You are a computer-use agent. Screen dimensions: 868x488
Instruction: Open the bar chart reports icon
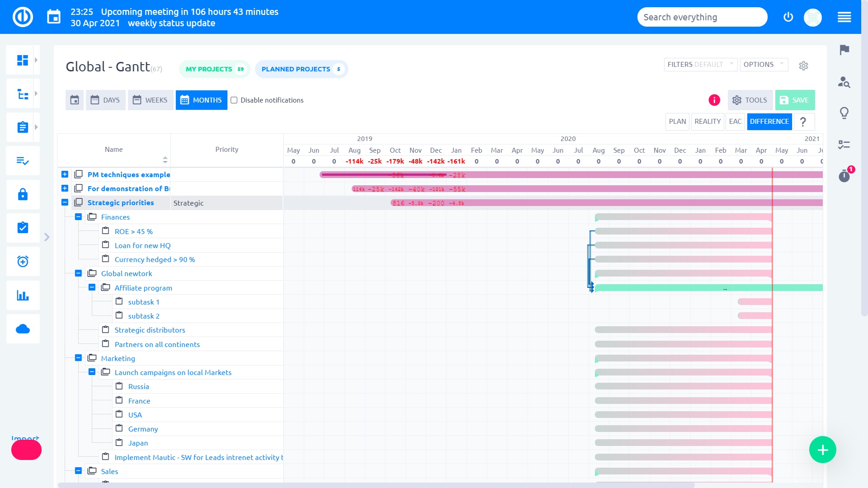point(23,296)
